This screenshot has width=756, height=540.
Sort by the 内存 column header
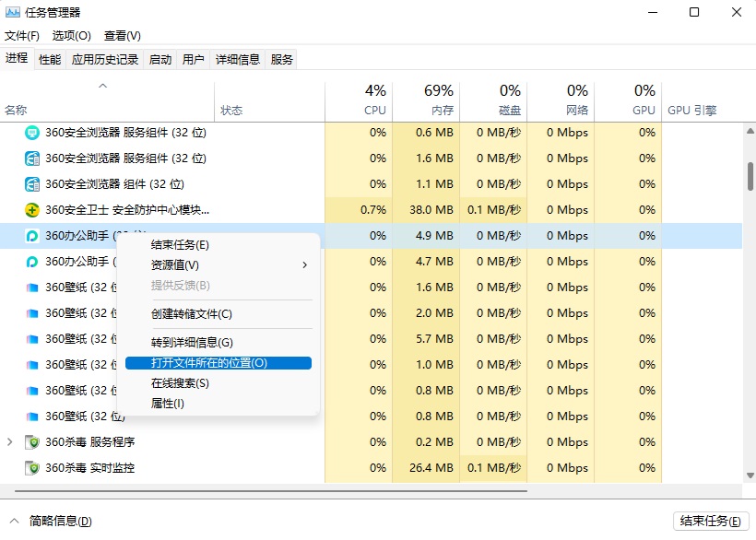[x=426, y=101]
